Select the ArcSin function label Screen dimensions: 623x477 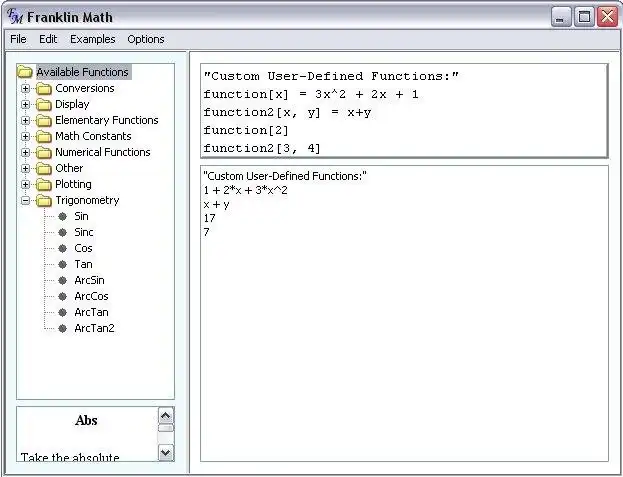pos(89,280)
